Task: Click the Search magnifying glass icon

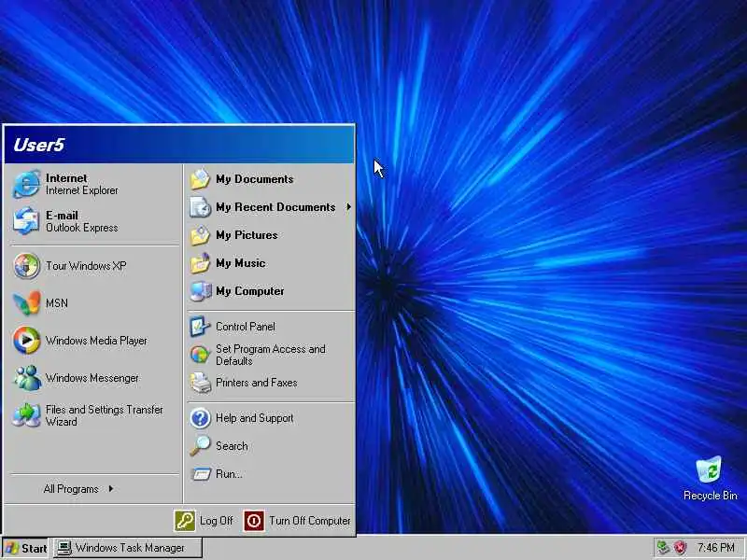Action: point(200,446)
